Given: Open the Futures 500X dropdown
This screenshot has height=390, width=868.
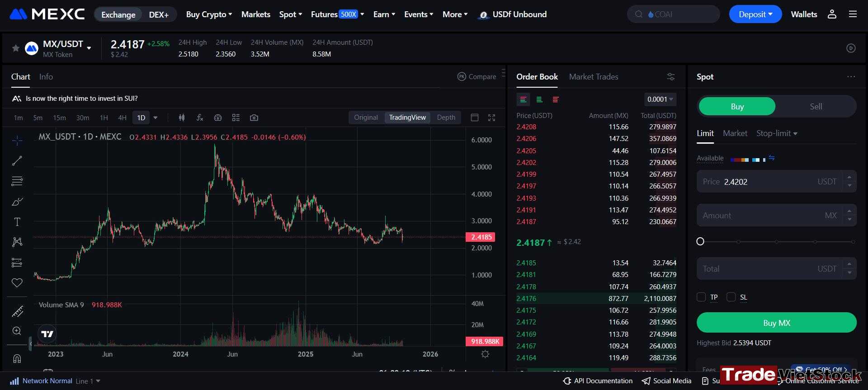Looking at the screenshot, I should coord(337,14).
